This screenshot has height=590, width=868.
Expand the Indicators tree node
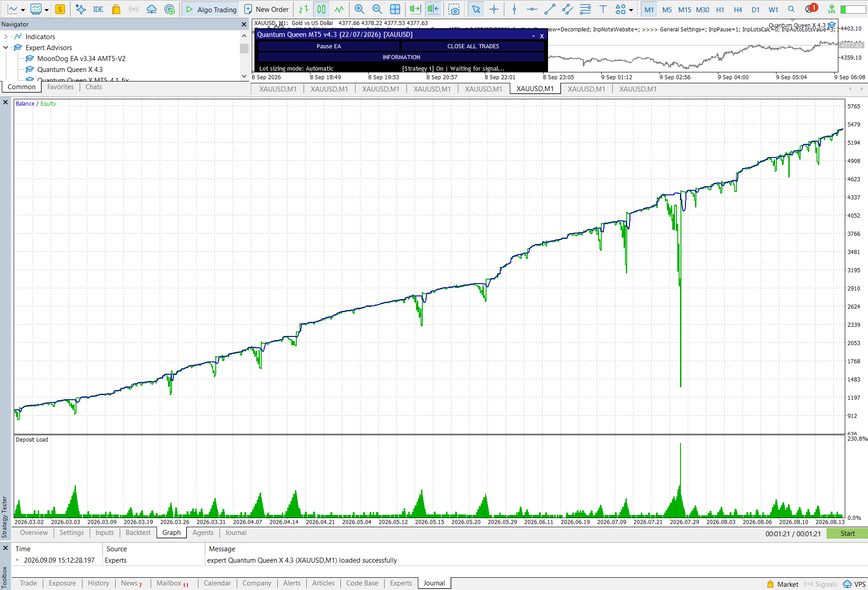pos(5,36)
